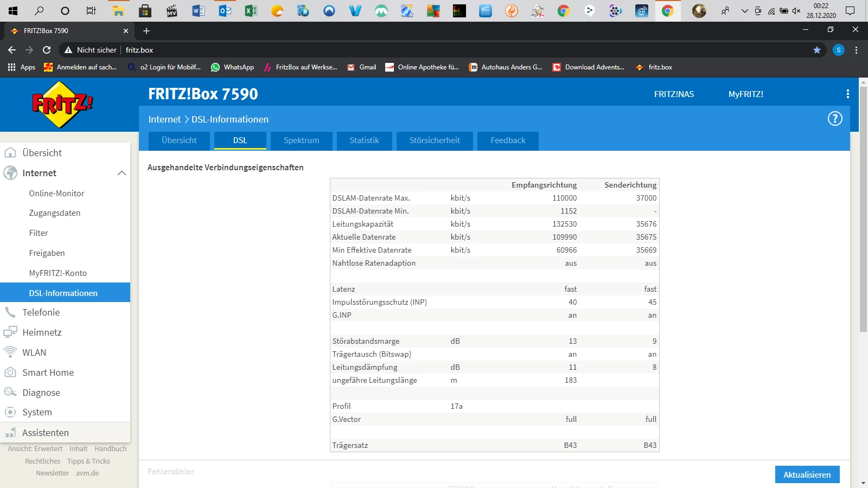Open the Statistik tab
Image resolution: width=868 pixels, height=488 pixels.
click(364, 140)
